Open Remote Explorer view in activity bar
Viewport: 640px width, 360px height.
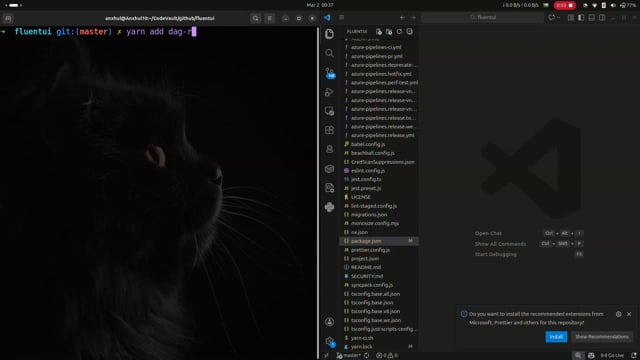point(329,111)
